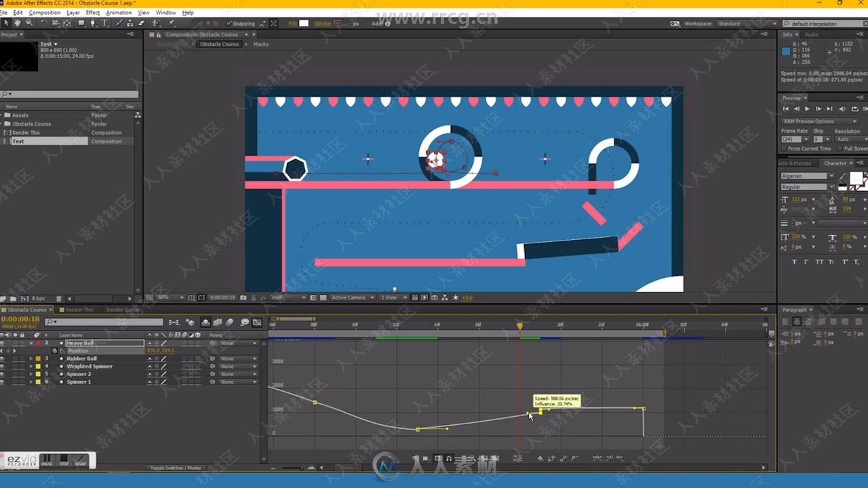
Task: Enable motion blur for timeline layers
Action: click(230, 322)
